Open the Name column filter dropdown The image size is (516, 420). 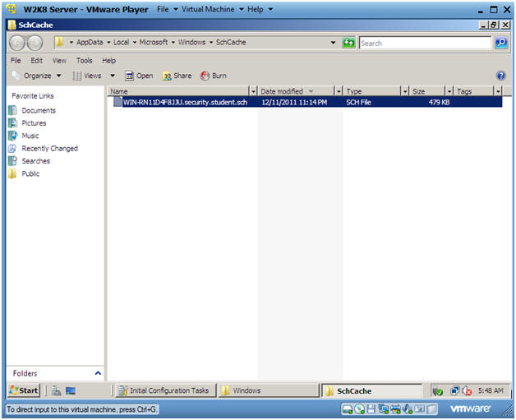coord(253,91)
